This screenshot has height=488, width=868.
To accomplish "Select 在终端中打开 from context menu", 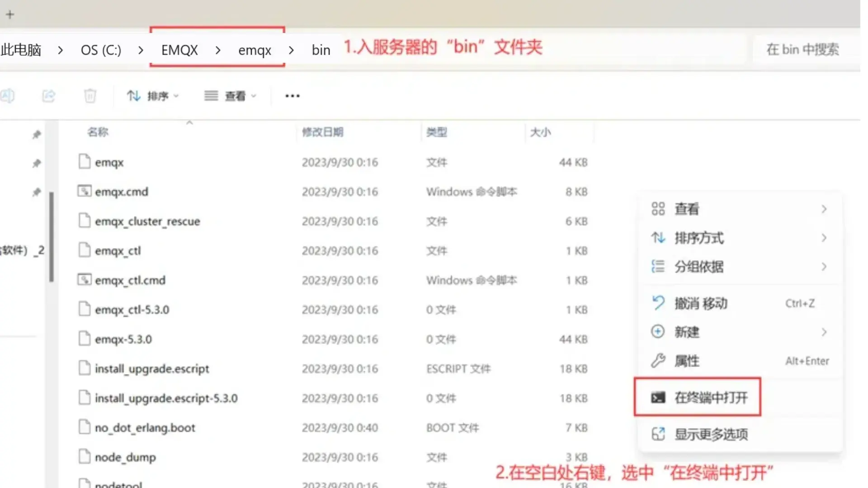I will 710,398.
